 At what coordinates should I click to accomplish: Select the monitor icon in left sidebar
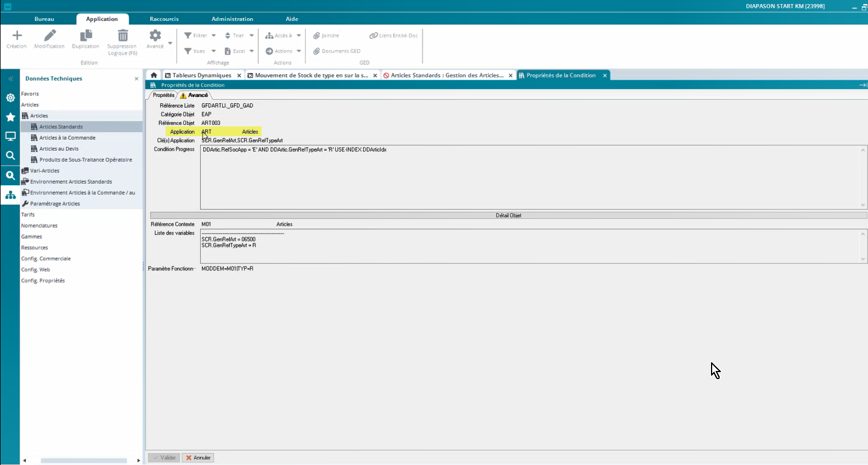pos(10,136)
